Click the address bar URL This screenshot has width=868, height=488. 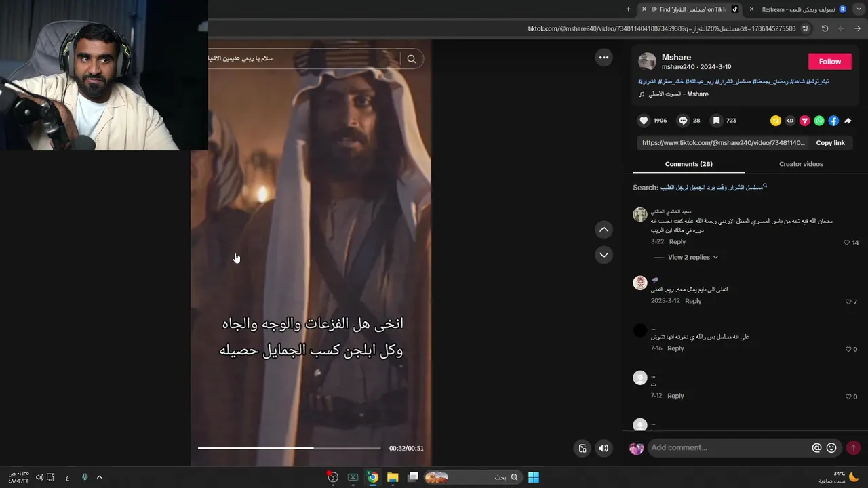tap(662, 28)
